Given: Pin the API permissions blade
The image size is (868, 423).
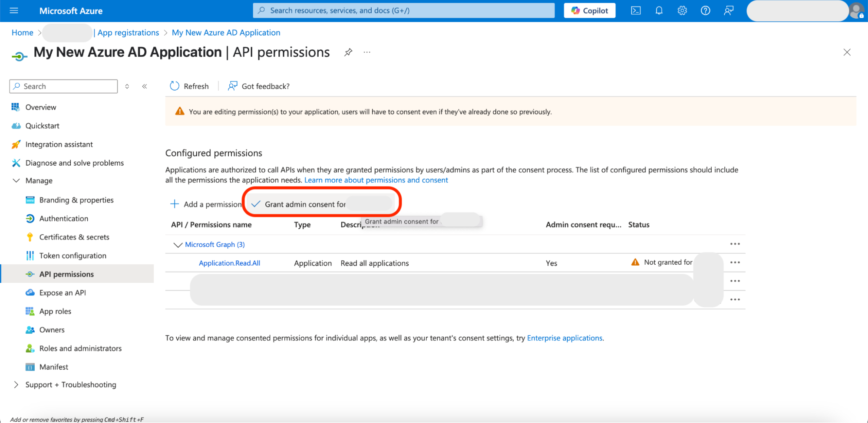Looking at the screenshot, I should click(348, 52).
